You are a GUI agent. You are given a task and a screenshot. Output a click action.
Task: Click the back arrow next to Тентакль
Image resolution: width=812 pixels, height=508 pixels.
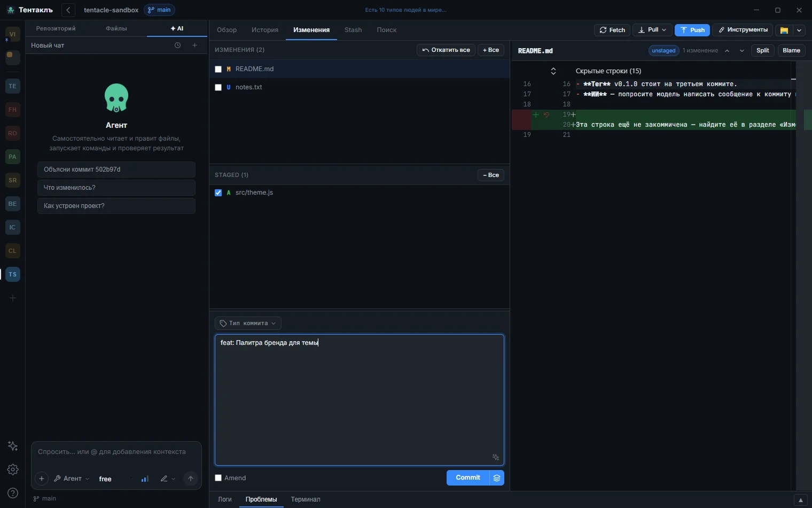(68, 10)
